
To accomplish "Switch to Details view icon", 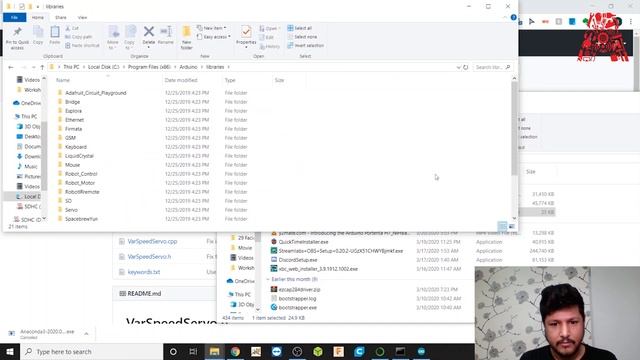I will 502,227.
